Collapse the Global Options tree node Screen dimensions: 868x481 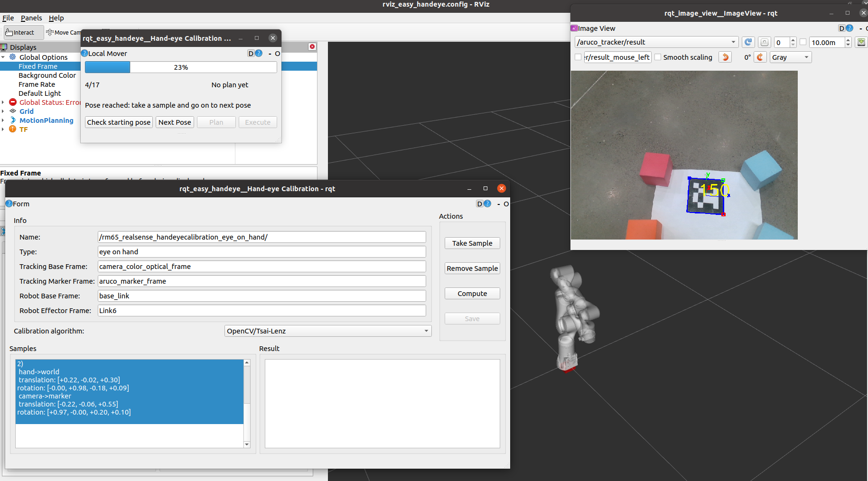(3, 57)
